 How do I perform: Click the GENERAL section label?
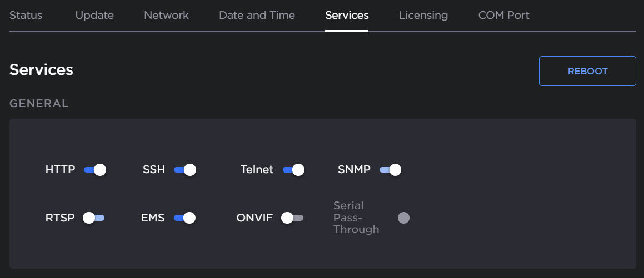click(x=39, y=103)
